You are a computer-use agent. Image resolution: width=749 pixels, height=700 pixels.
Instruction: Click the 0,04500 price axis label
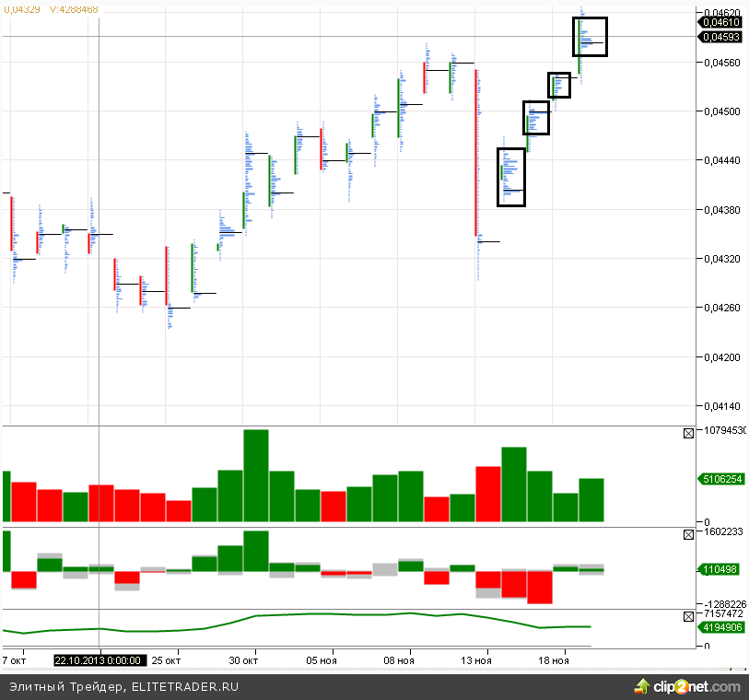point(719,111)
